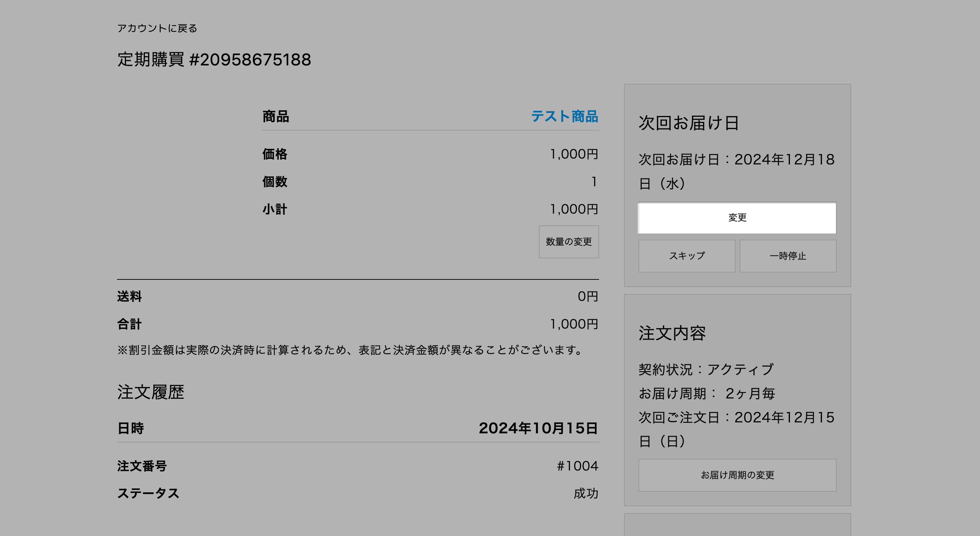Click the 注文履歴 section heading
This screenshot has height=536, width=980.
click(x=151, y=392)
